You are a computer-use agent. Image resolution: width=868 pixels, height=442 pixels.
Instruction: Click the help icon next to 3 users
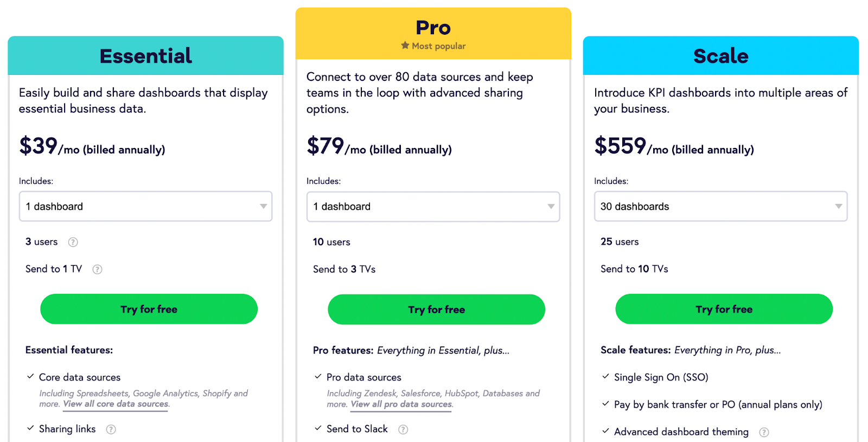coord(73,242)
